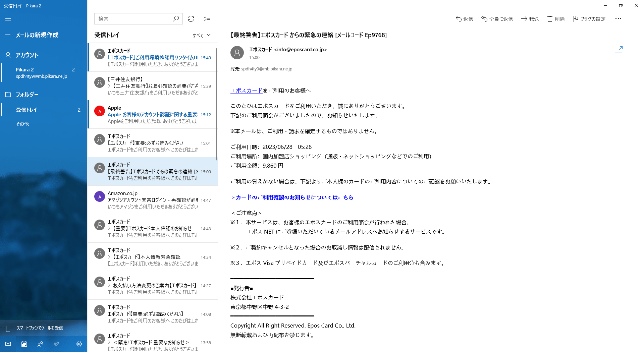Open the 15:49 エポスカード ワンタイム email
Screen dimensions: 644x352
[153, 57]
